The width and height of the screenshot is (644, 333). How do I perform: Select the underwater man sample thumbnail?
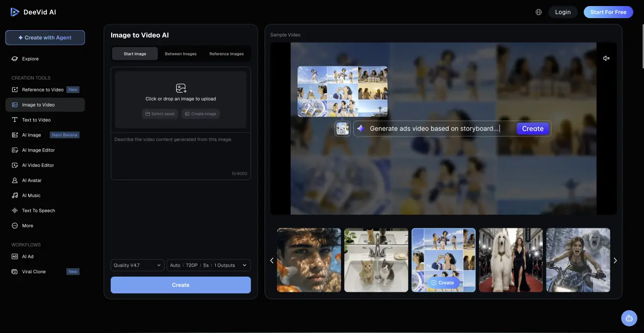point(309,260)
